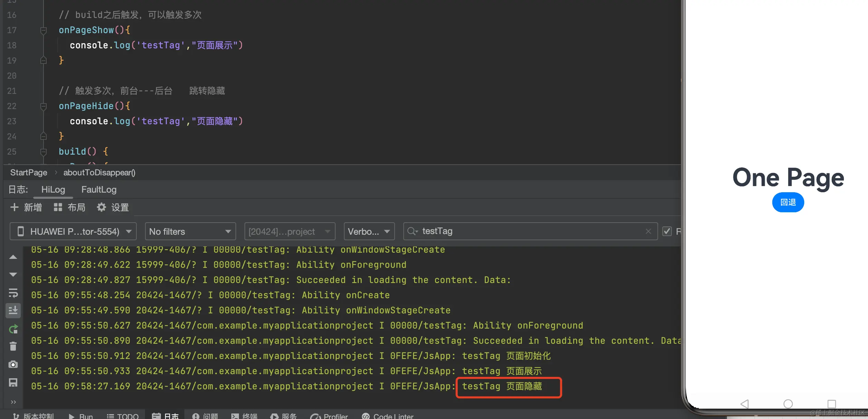Enable scroll to end icon in log panel
868x419 pixels.
(x=13, y=311)
